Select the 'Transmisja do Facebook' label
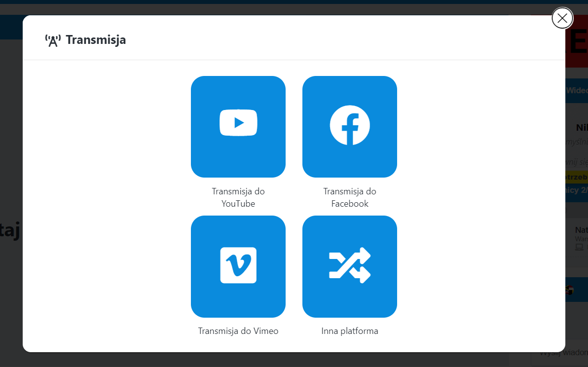This screenshot has height=367, width=588. [350, 197]
